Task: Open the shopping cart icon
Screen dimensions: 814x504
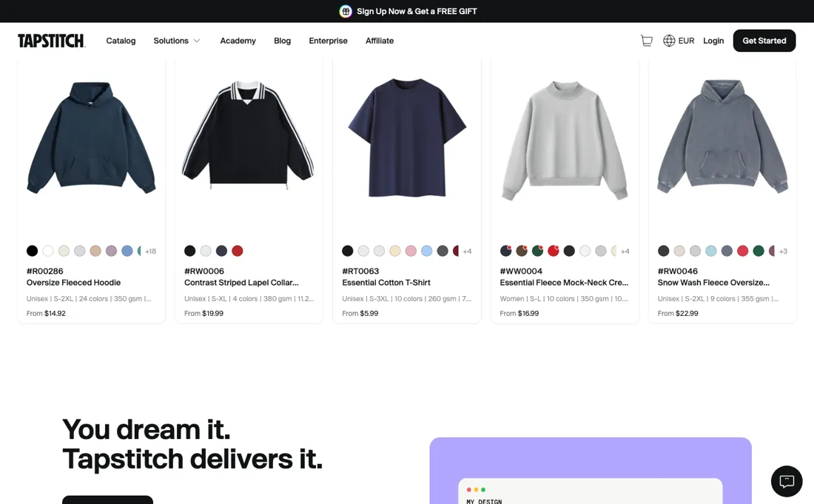Action: (x=646, y=41)
